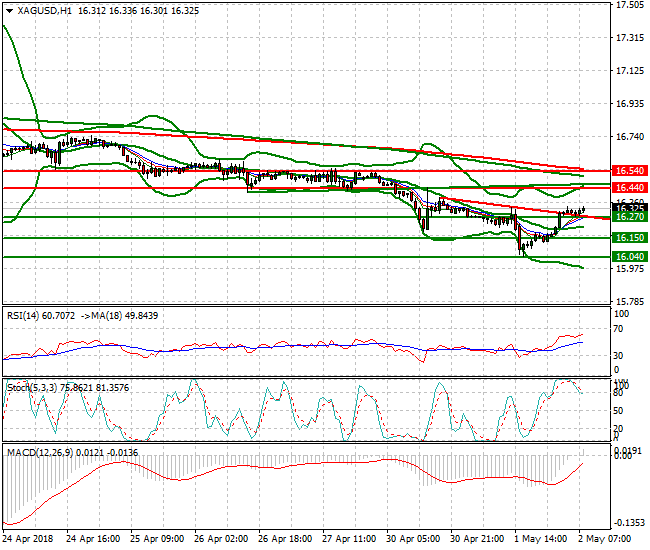Click the 27 Apr 11:00 time axis label
650x550 pixels.
pyautogui.click(x=349, y=537)
